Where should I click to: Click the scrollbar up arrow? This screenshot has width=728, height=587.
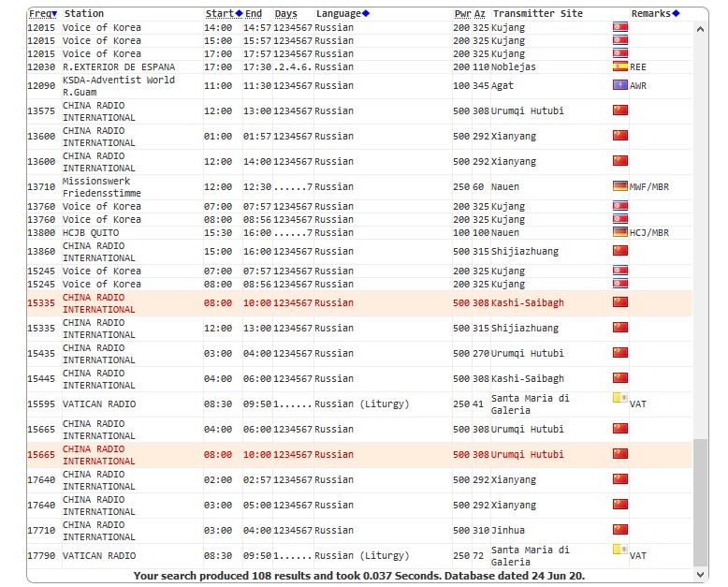[700, 29]
